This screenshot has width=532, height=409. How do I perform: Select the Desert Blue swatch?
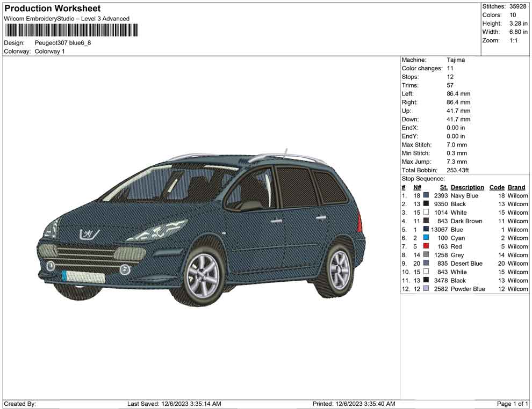[x=426, y=264]
